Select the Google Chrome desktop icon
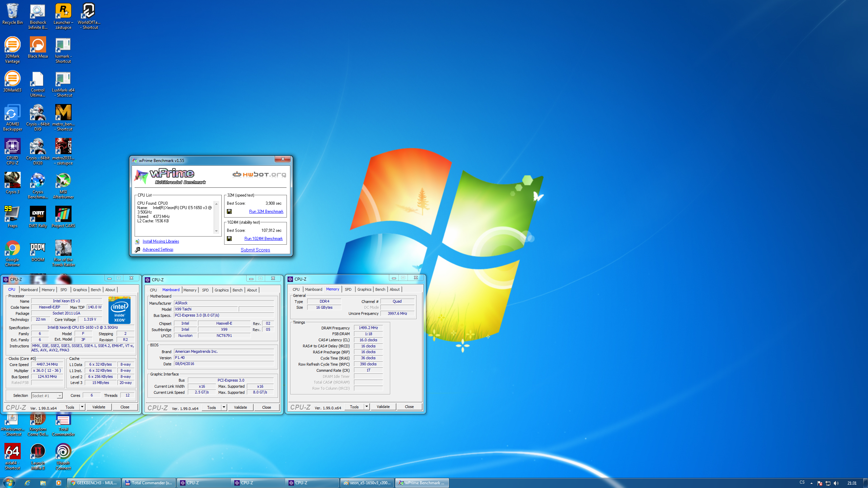This screenshot has width=868, height=488. pyautogui.click(x=13, y=253)
